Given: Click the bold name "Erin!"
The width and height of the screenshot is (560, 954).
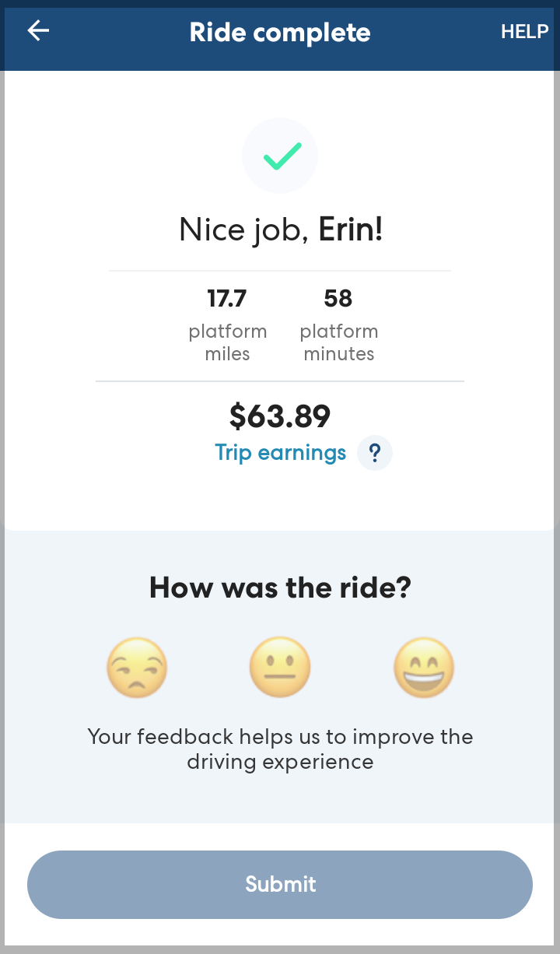Looking at the screenshot, I should pyautogui.click(x=351, y=230).
